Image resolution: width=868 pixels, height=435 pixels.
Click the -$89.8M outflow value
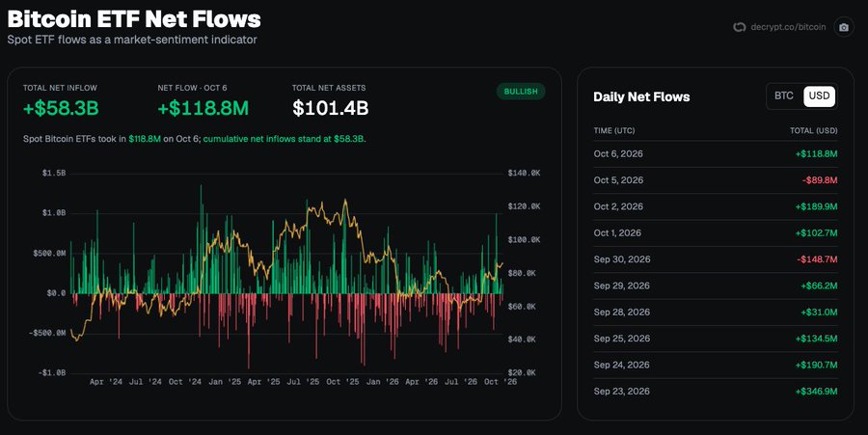coord(819,179)
